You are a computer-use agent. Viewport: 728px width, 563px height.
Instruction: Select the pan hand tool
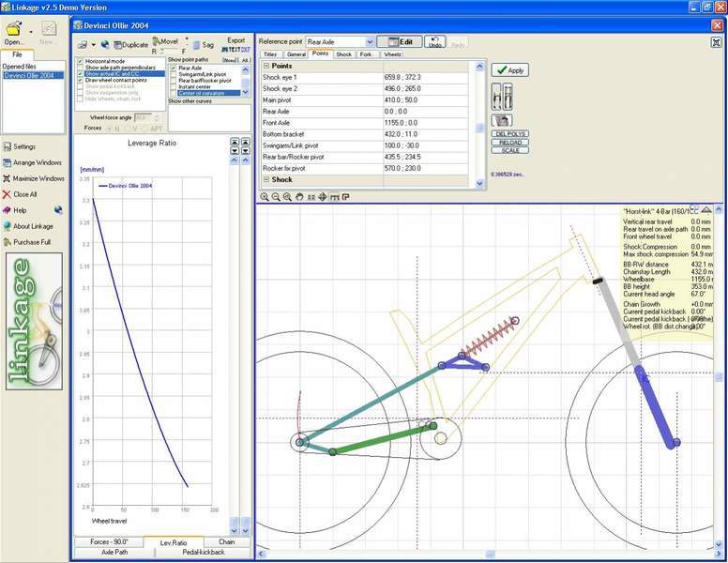[299, 197]
